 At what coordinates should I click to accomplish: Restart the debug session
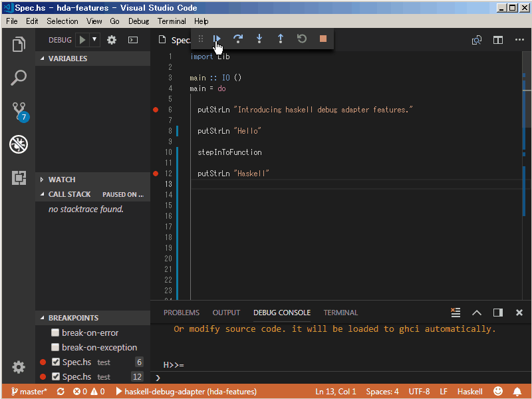click(302, 39)
